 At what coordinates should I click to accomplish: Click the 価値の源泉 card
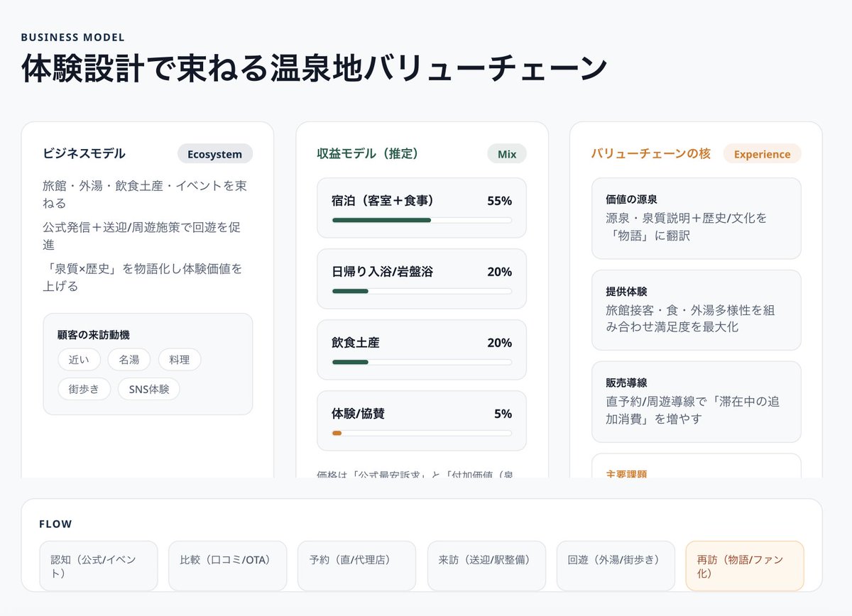tap(697, 219)
